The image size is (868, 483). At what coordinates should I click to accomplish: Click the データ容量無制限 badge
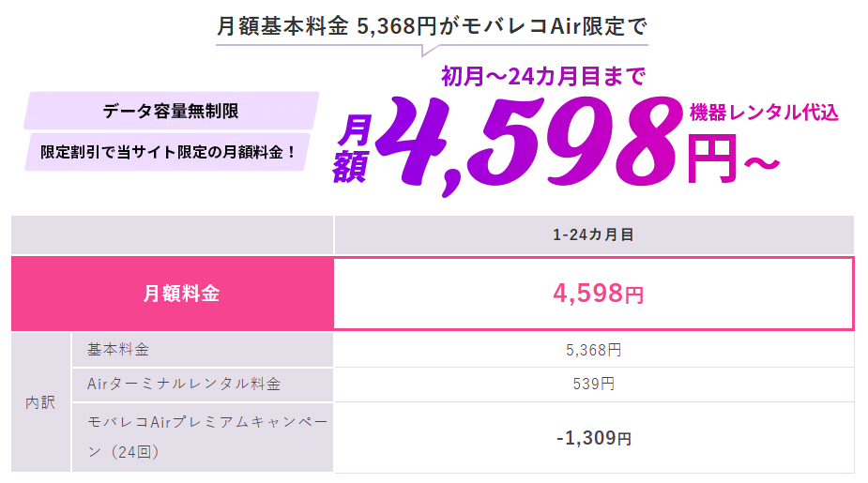[171, 111]
